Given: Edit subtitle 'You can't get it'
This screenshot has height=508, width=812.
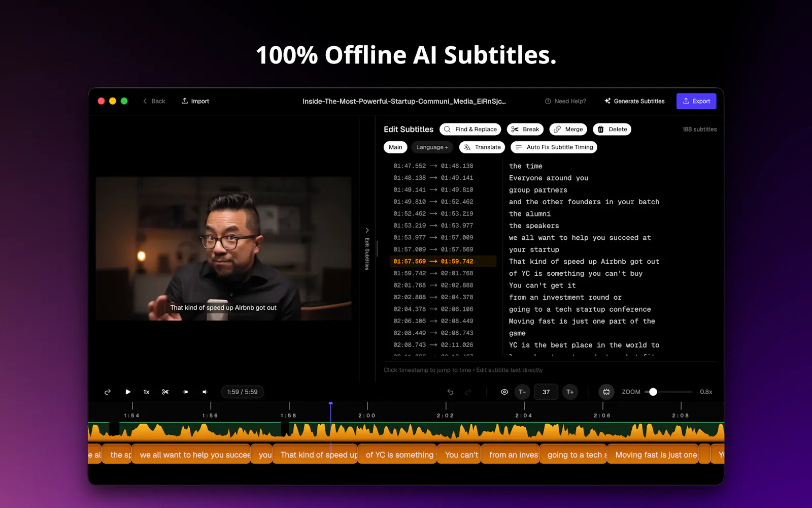Looking at the screenshot, I should coord(542,285).
